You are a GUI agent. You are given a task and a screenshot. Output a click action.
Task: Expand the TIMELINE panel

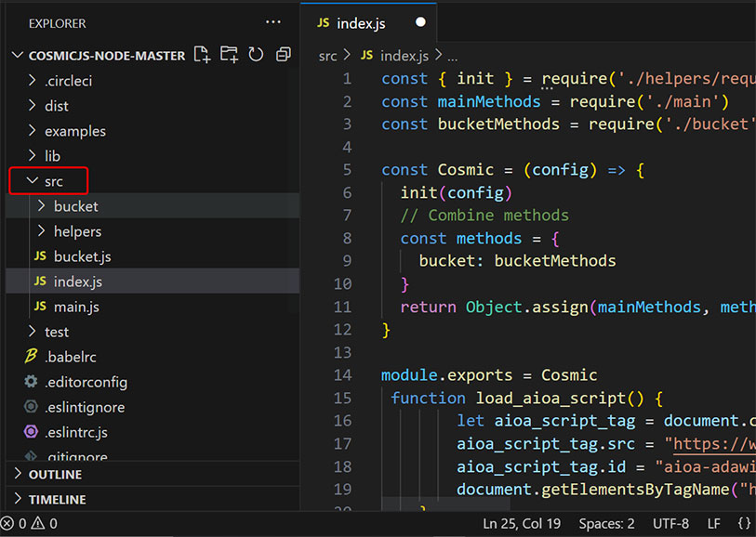coord(18,499)
